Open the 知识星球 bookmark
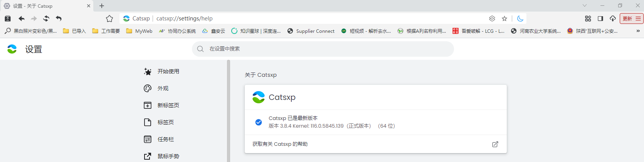The width and height of the screenshot is (644, 162). (x=256, y=31)
